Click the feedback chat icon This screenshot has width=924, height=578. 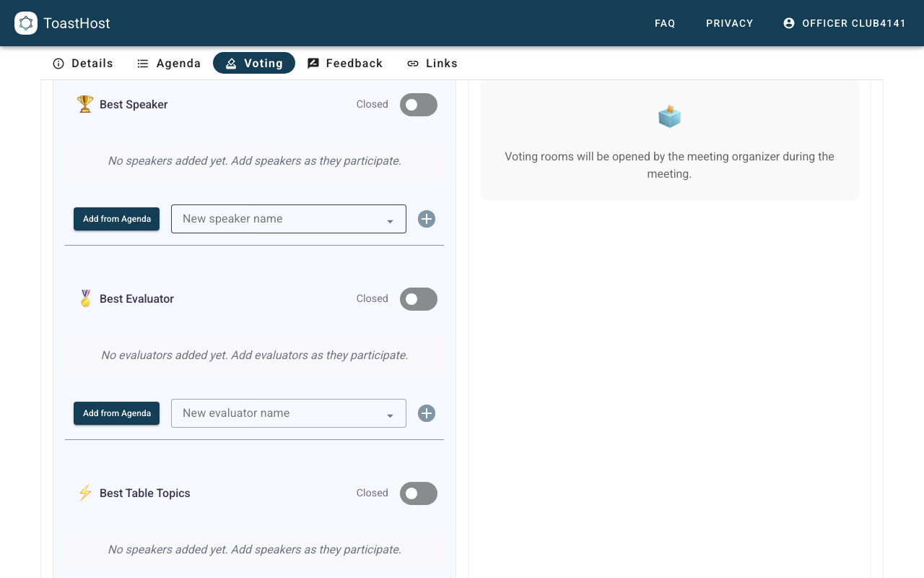[x=313, y=63]
